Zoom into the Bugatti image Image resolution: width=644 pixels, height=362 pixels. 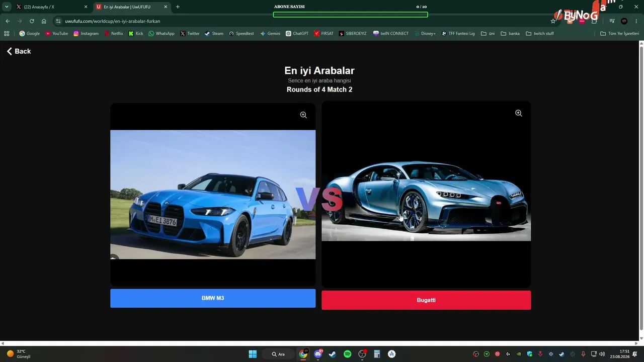pyautogui.click(x=519, y=114)
